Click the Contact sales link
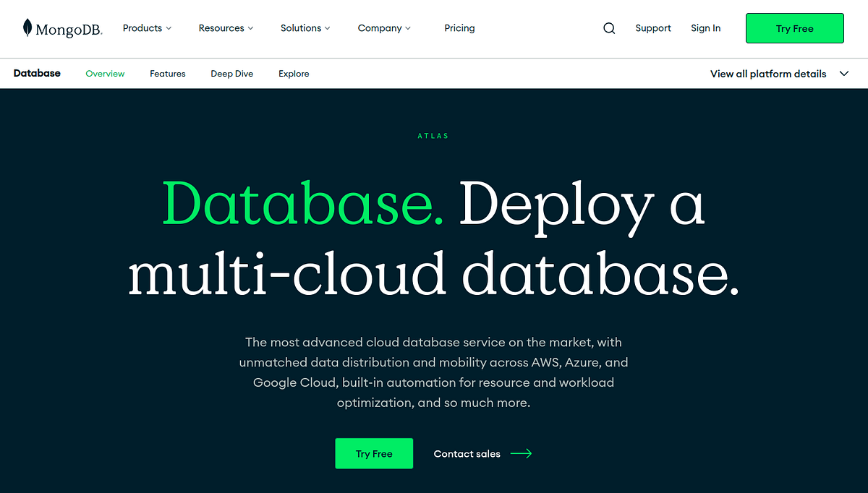 click(x=467, y=453)
